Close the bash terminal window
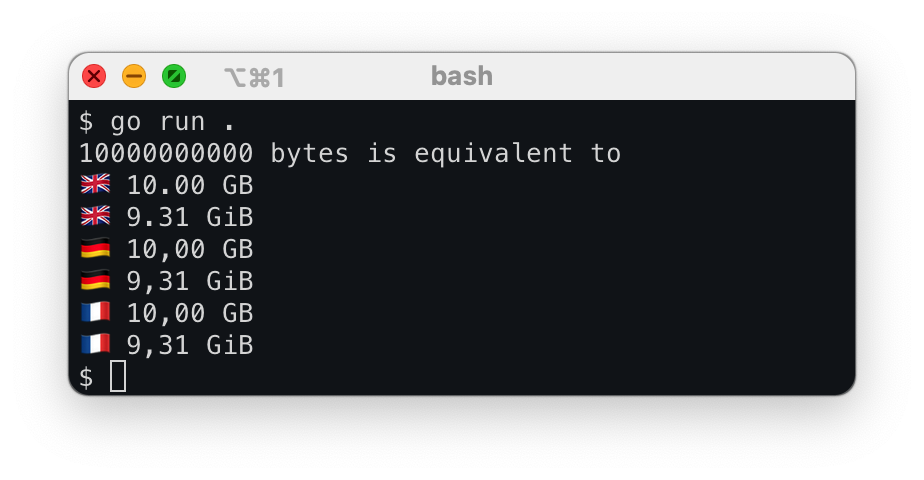924x480 pixels. point(94,76)
